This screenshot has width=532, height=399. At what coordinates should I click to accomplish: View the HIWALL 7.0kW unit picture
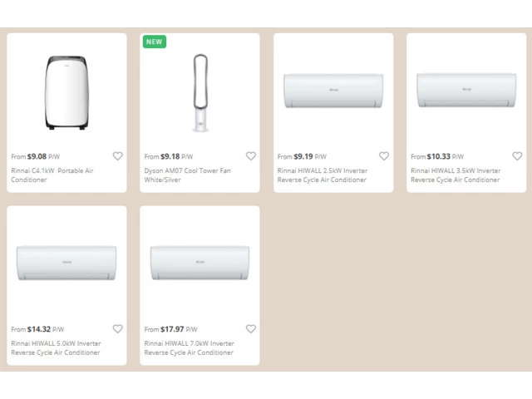tap(199, 263)
